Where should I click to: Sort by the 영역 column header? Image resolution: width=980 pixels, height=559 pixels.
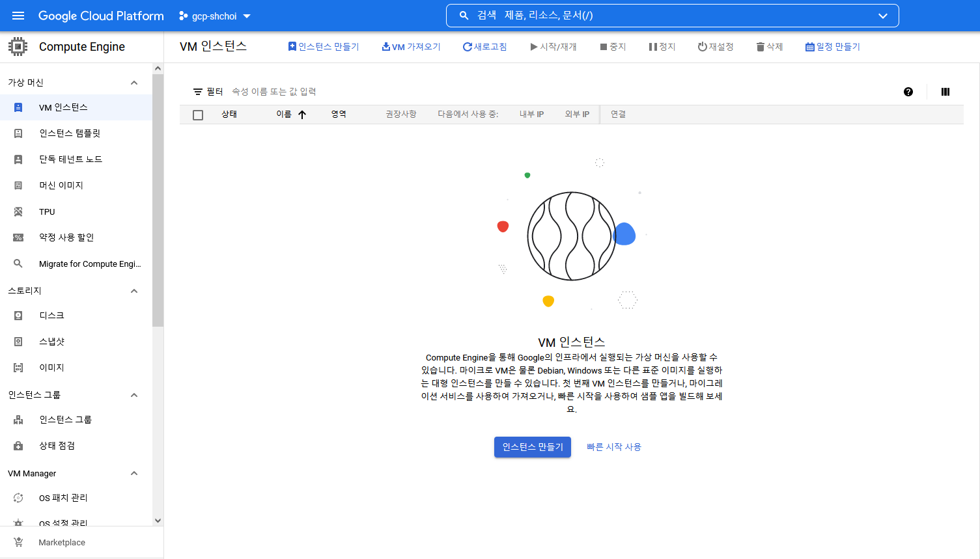click(339, 115)
